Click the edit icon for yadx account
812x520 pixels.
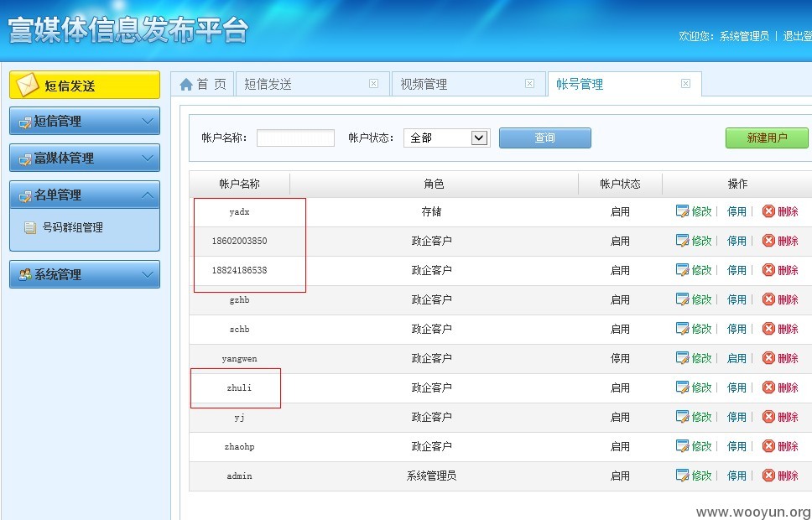pos(682,211)
